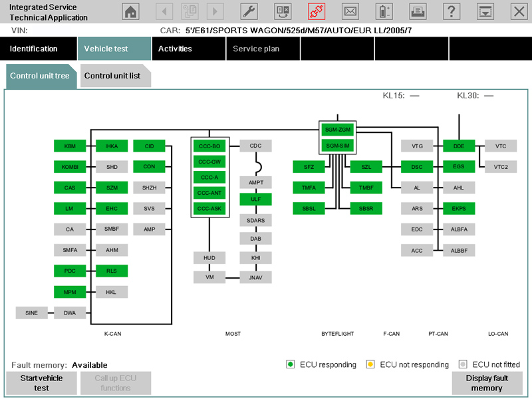532x399 pixels.
Task: Go to the home screen icon
Action: 130,11
